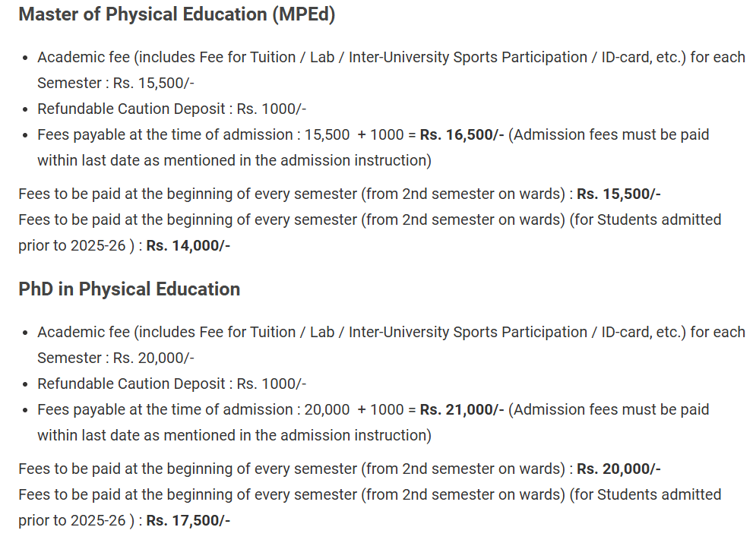Image resolution: width=756 pixels, height=543 pixels.
Task: Click the bold Rs. 15,500/- semester fee
Action: [x=618, y=194]
